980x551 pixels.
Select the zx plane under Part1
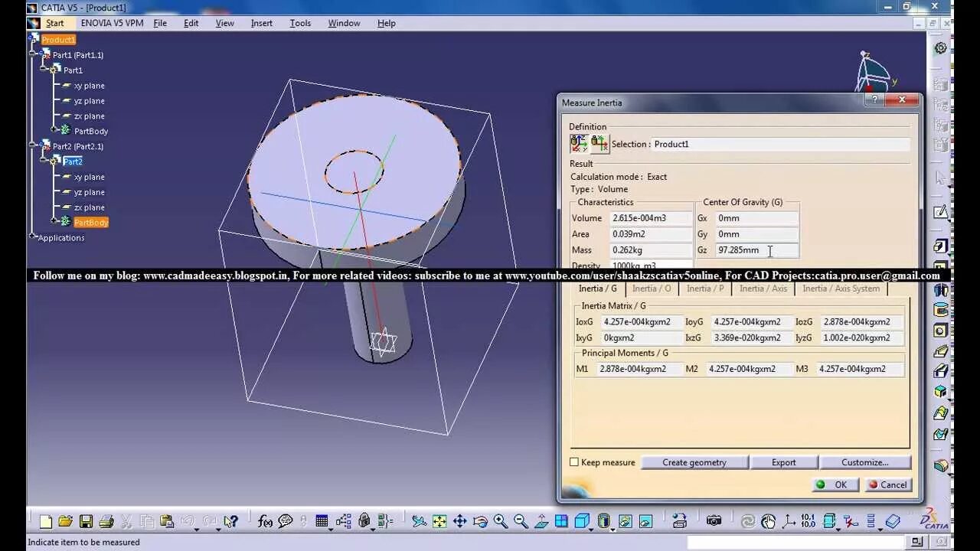point(89,116)
